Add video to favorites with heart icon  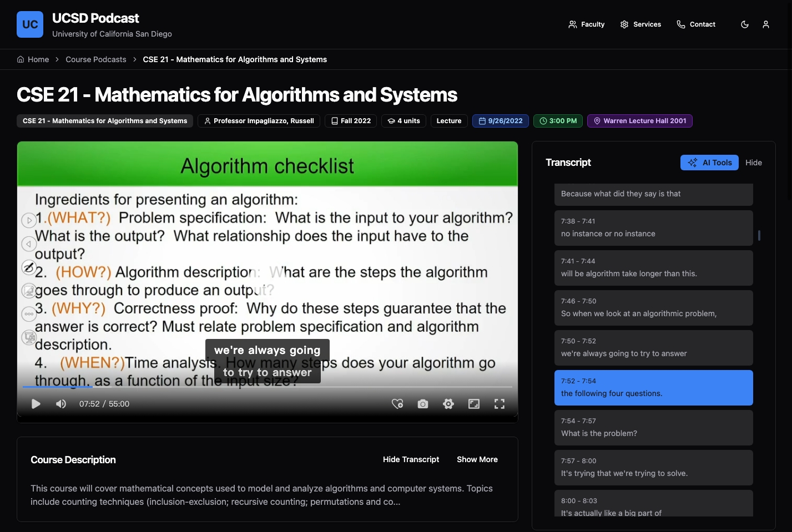click(x=397, y=404)
